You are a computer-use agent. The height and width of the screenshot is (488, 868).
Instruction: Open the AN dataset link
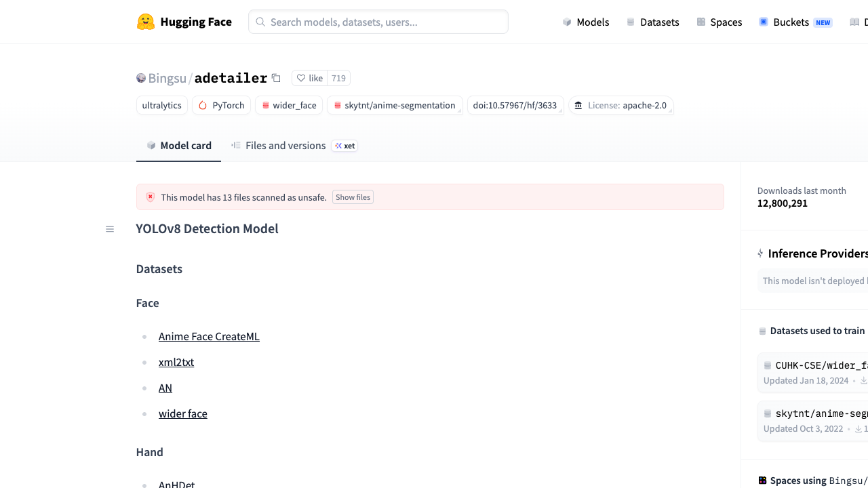click(x=165, y=388)
